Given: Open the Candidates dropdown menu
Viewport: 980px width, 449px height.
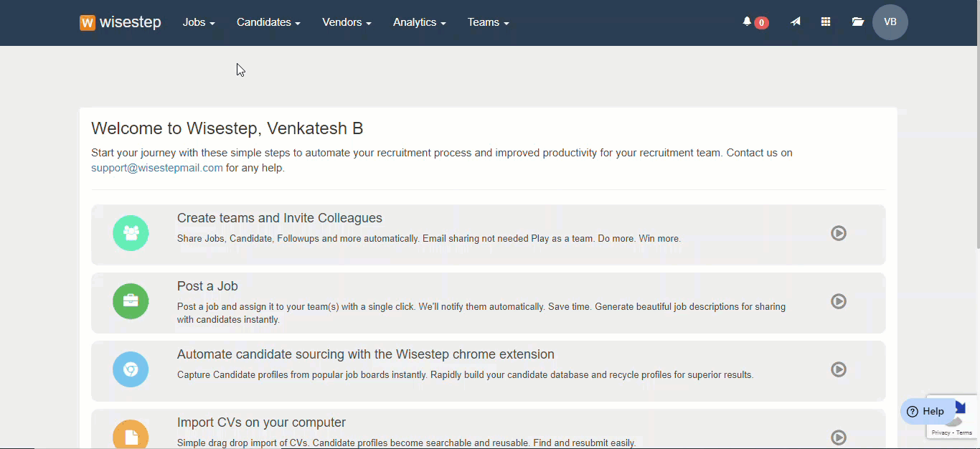Looking at the screenshot, I should point(268,22).
